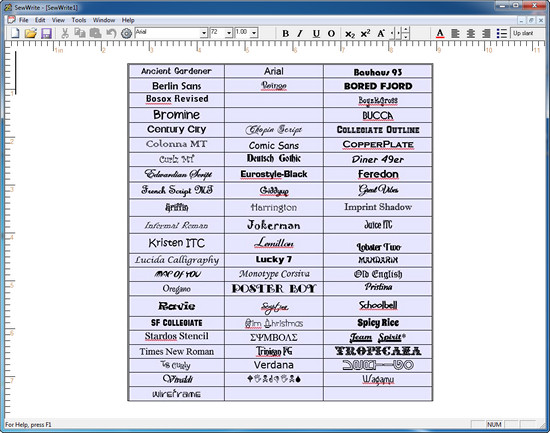Click the 'TROPICANA' font sample

tap(378, 351)
